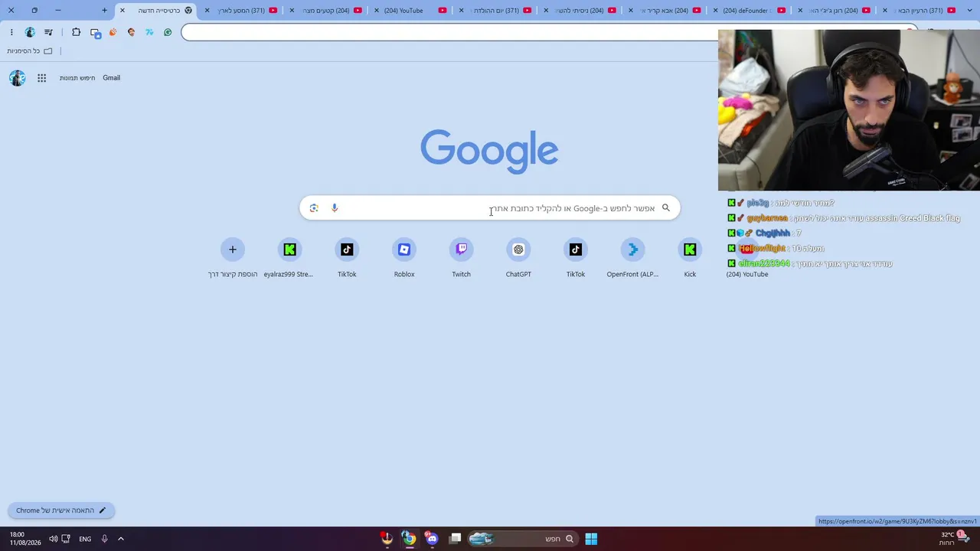Screen dimensions: 980x551
Task: Open the 32°C weather widget
Action: pyautogui.click(x=952, y=539)
